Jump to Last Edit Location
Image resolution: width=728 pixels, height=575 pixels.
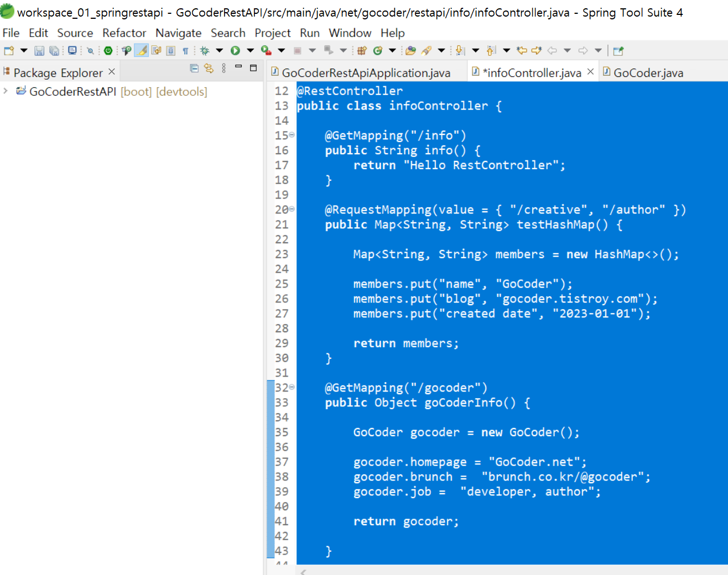pos(522,51)
